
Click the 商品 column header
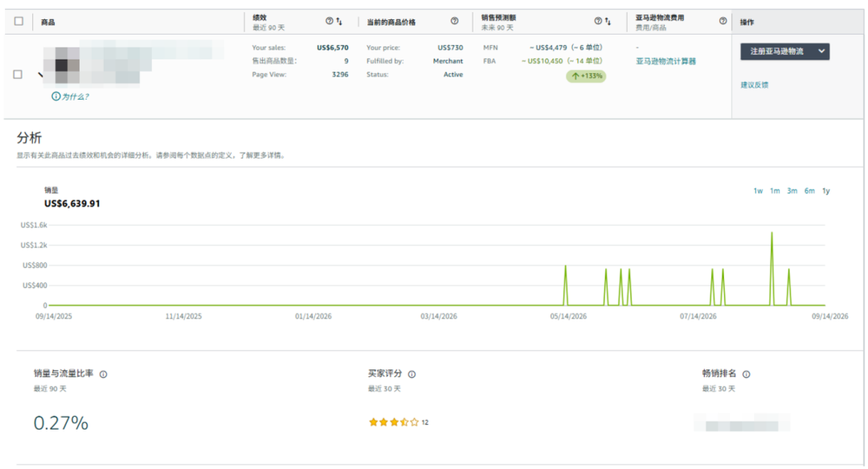coord(48,23)
